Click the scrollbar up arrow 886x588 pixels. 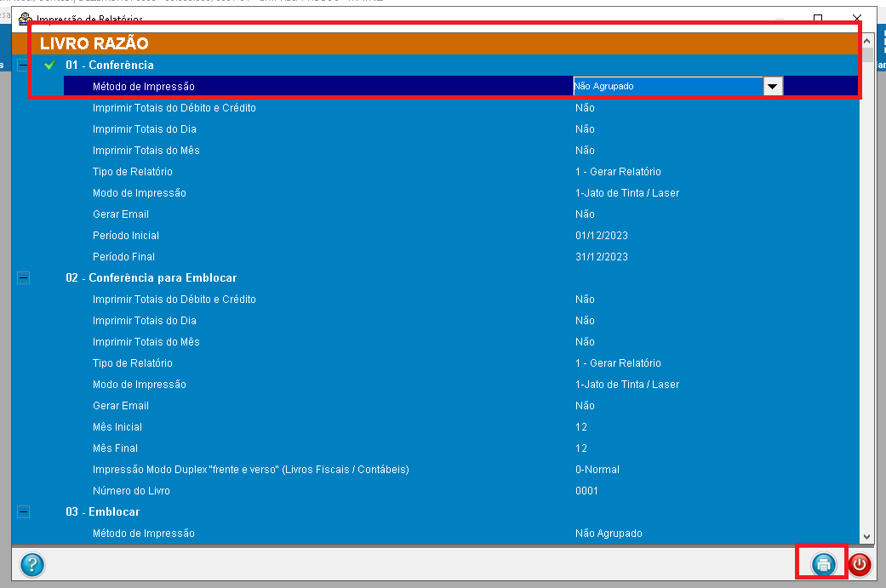point(866,41)
